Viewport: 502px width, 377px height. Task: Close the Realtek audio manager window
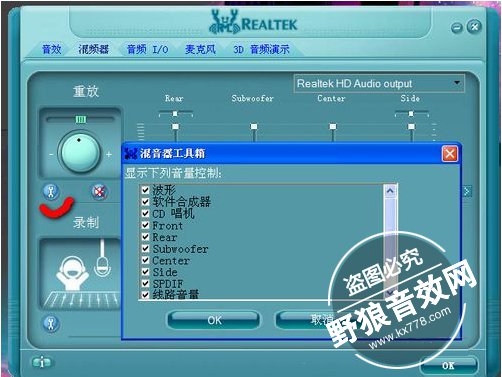click(474, 26)
